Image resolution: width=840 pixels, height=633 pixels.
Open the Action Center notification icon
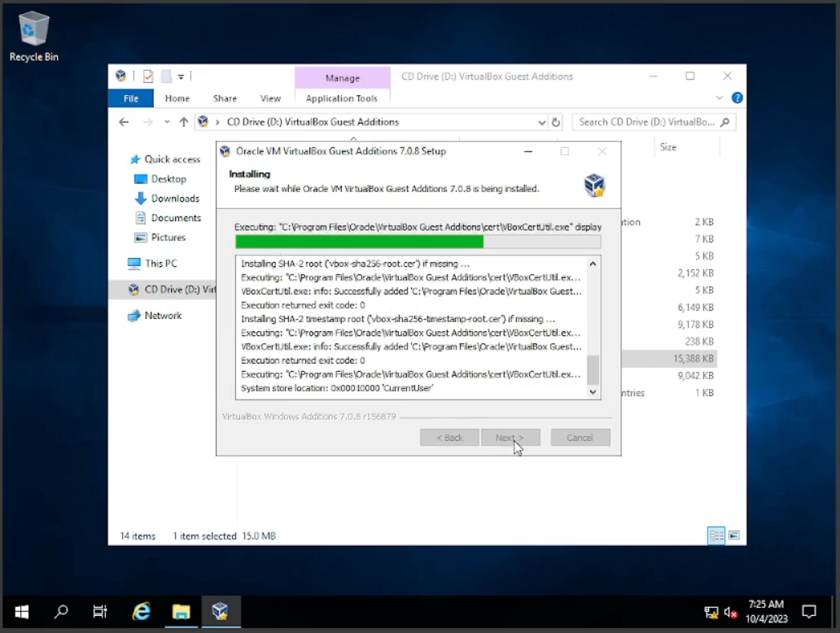point(808,611)
